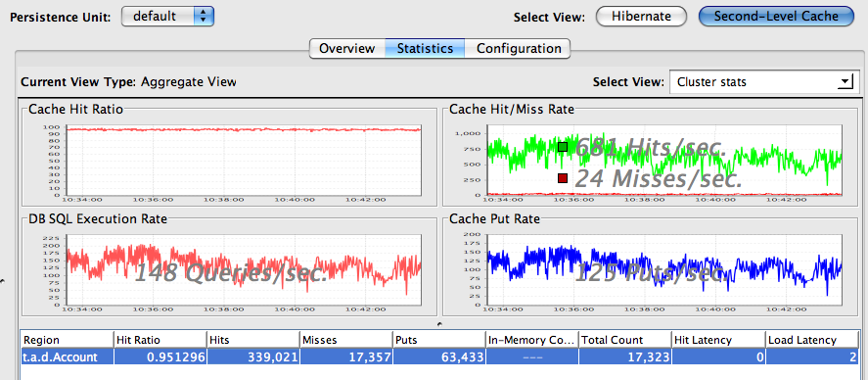Viewport: 868px width, 380px height.
Task: Click the red Misses/sec legend square
Action: pos(563,178)
